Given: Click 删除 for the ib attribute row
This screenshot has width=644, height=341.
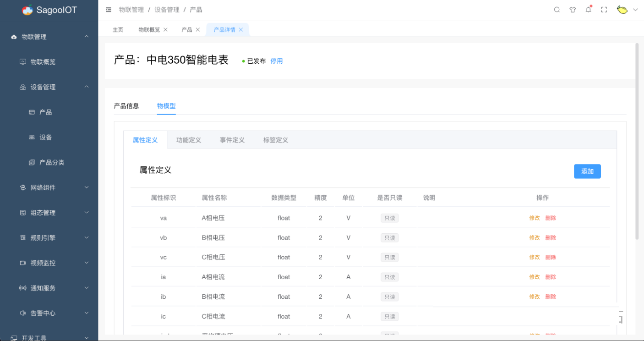Looking at the screenshot, I should [551, 297].
